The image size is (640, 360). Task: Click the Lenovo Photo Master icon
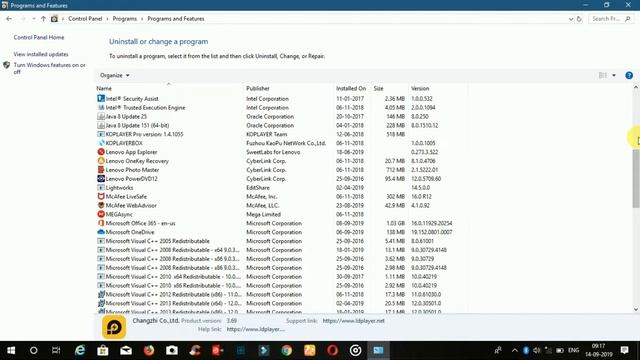tap(101, 170)
